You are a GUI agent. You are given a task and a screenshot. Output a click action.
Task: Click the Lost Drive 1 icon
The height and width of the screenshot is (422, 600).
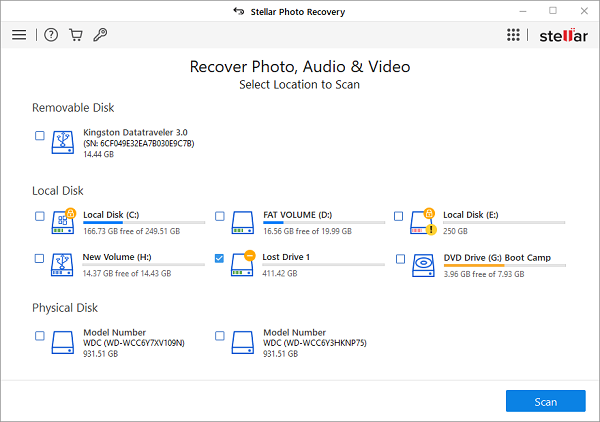coord(243,264)
